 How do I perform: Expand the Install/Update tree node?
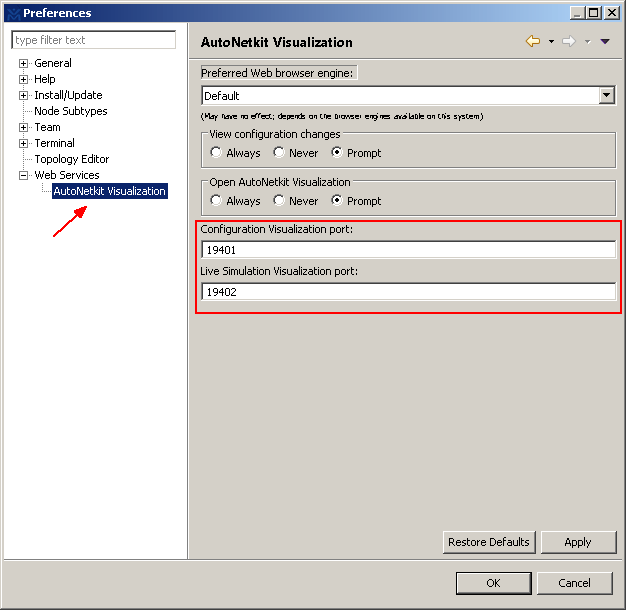click(24, 95)
